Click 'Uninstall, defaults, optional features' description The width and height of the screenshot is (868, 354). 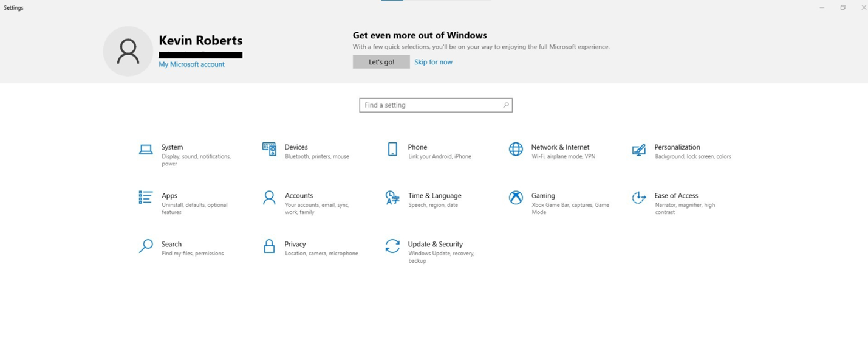click(194, 209)
